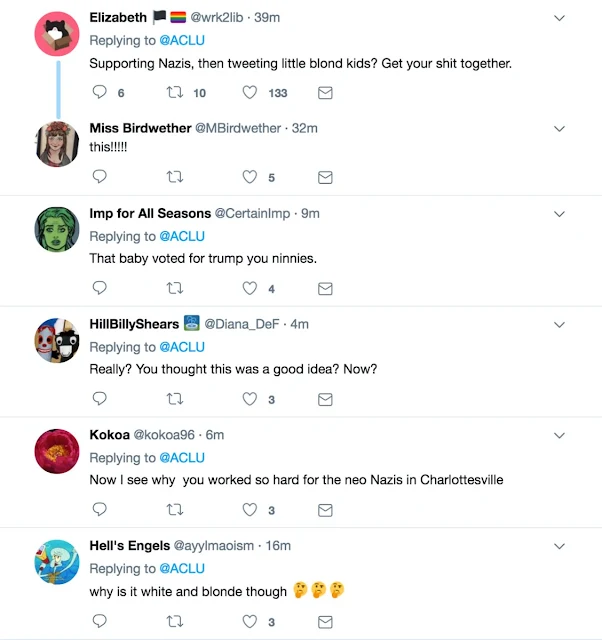Image resolution: width=602 pixels, height=640 pixels.
Task: Reply to Elizabeth's tweet about Nazis
Action: 100,92
